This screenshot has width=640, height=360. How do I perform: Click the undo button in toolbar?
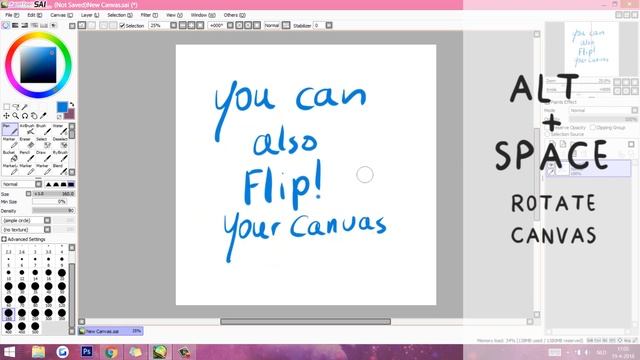point(82,25)
